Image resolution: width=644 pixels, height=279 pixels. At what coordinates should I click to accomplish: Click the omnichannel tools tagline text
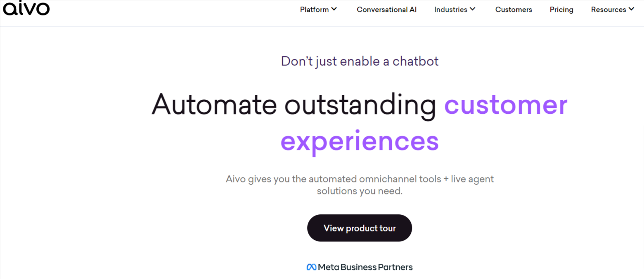359,179
